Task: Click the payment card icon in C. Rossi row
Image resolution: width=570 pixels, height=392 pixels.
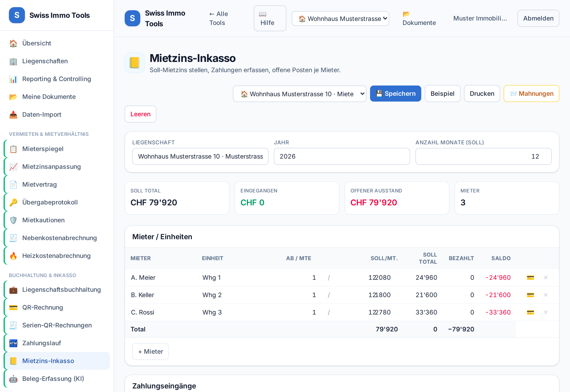Action: [x=530, y=312]
